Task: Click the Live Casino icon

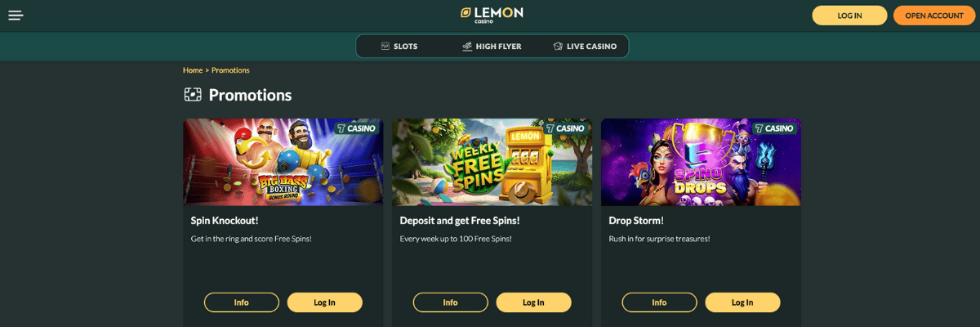Action: coord(558,47)
